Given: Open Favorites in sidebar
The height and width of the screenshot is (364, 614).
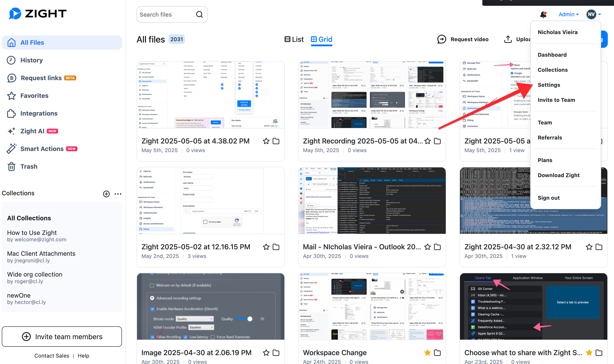Looking at the screenshot, I should pyautogui.click(x=28, y=95).
